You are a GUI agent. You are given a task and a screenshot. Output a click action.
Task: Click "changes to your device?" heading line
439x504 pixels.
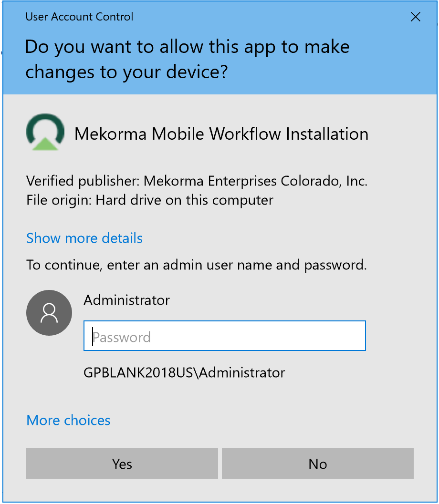click(126, 72)
